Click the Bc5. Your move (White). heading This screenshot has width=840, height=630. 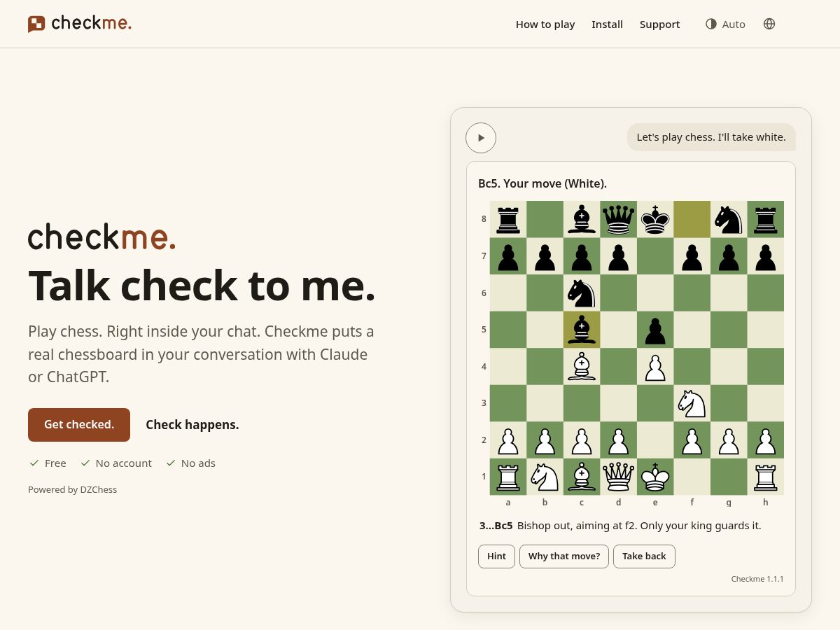pyautogui.click(x=542, y=183)
